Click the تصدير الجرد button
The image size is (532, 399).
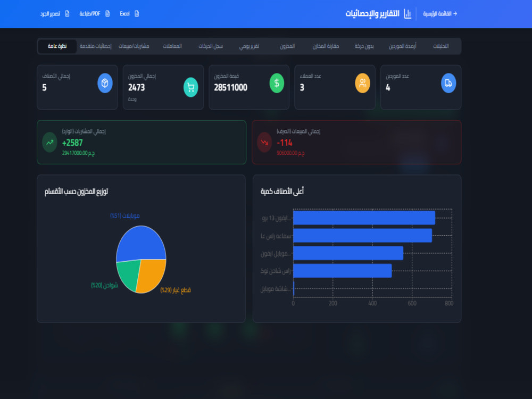55,14
